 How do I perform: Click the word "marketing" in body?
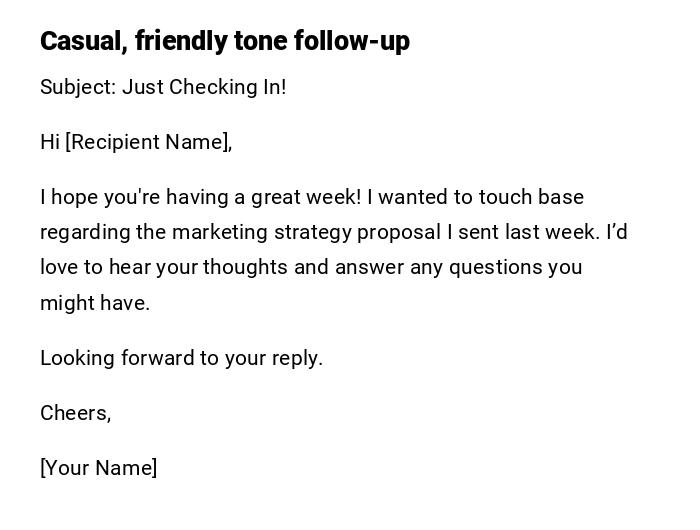coord(220,232)
